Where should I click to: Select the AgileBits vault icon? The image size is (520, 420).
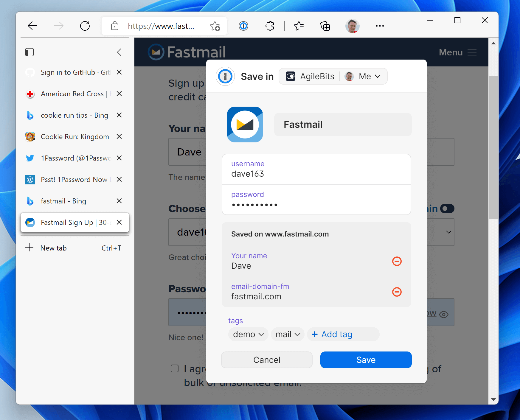[290, 76]
